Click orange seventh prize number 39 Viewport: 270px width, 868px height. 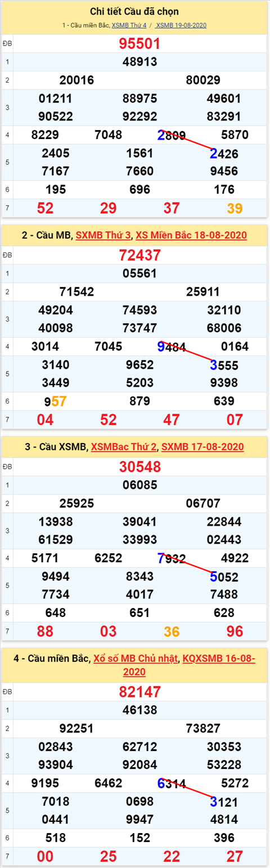tap(235, 208)
